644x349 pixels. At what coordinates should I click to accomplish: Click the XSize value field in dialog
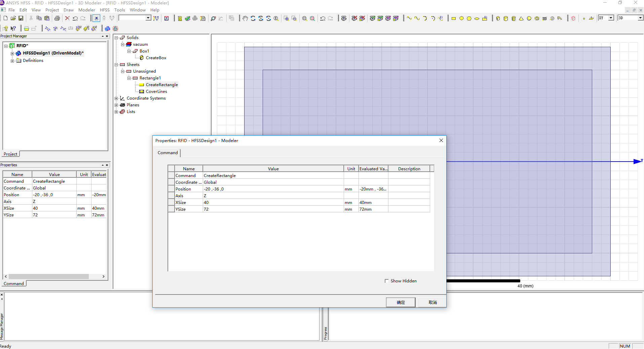tap(273, 203)
